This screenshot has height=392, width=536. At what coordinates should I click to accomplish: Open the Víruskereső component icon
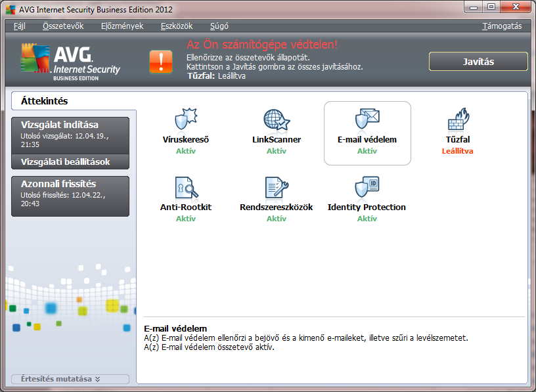tap(186, 119)
